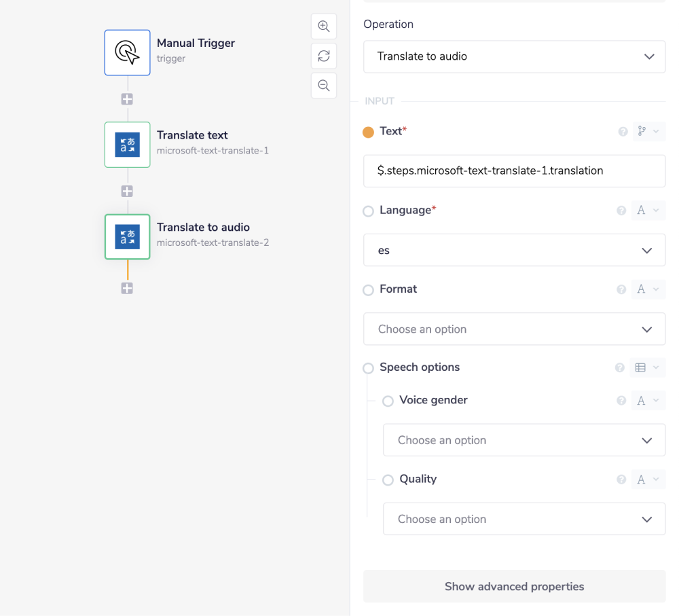Open the Language dropdown set to es

[x=514, y=250]
